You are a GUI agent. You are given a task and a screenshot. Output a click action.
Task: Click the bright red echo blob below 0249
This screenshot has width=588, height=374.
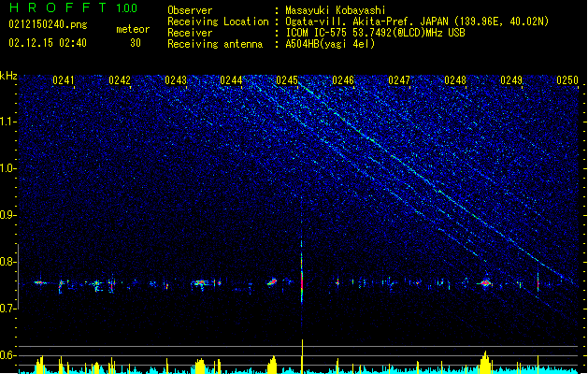click(x=486, y=283)
